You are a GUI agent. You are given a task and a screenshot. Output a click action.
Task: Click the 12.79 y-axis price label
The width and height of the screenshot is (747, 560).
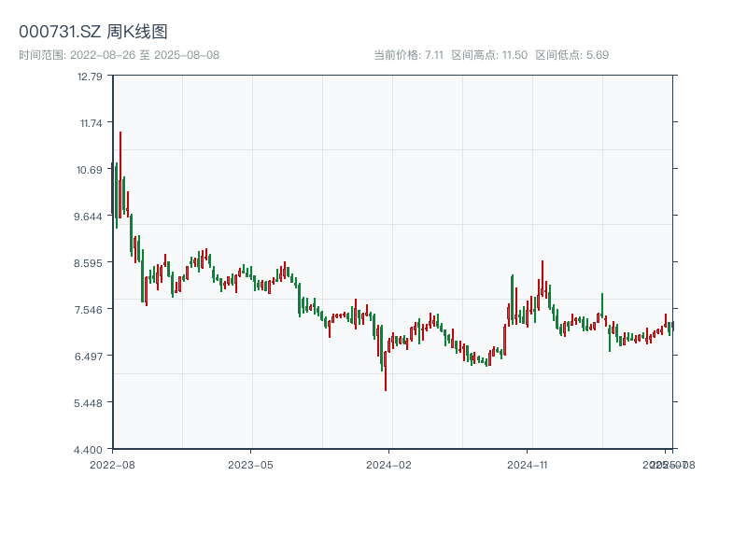[x=90, y=77]
